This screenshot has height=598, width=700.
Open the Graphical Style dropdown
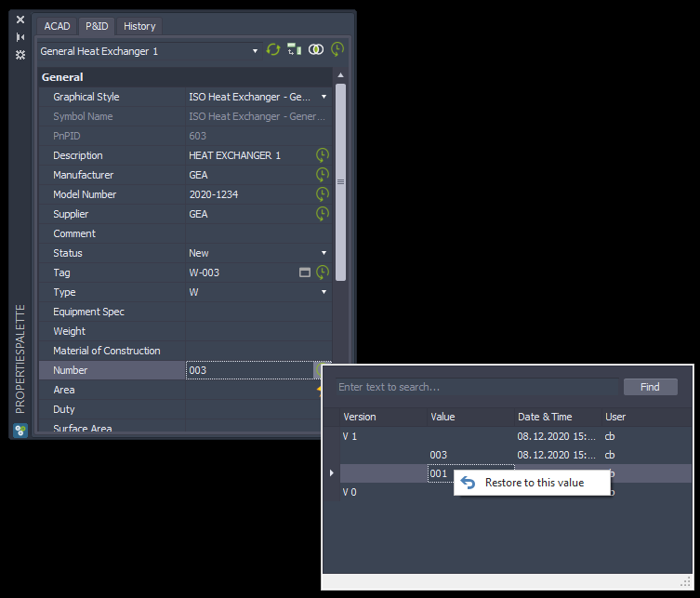(324, 97)
